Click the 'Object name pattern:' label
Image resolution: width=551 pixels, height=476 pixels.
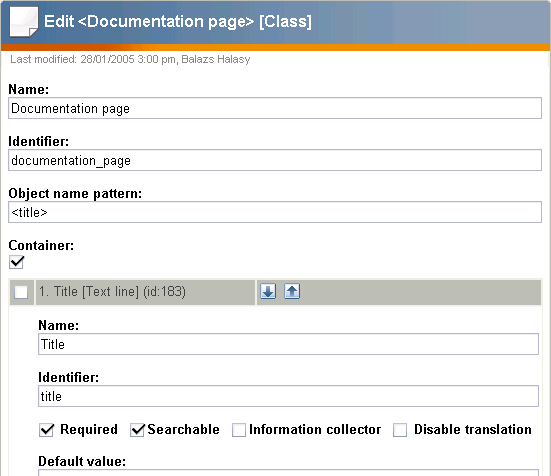pos(75,194)
